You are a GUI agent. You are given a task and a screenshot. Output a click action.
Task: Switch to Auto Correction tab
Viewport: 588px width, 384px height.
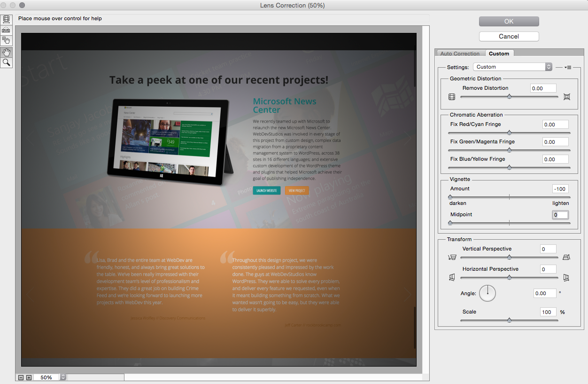point(460,54)
